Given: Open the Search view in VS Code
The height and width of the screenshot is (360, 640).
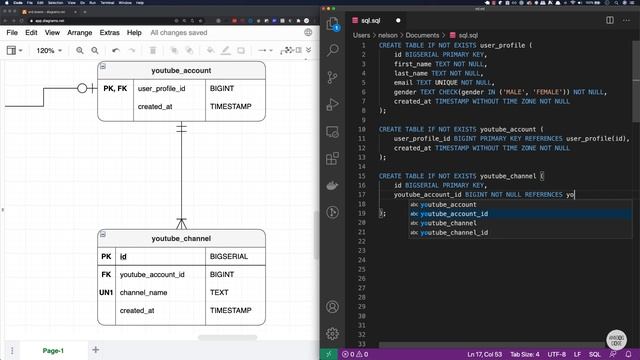Looking at the screenshot, I should tap(333, 50).
